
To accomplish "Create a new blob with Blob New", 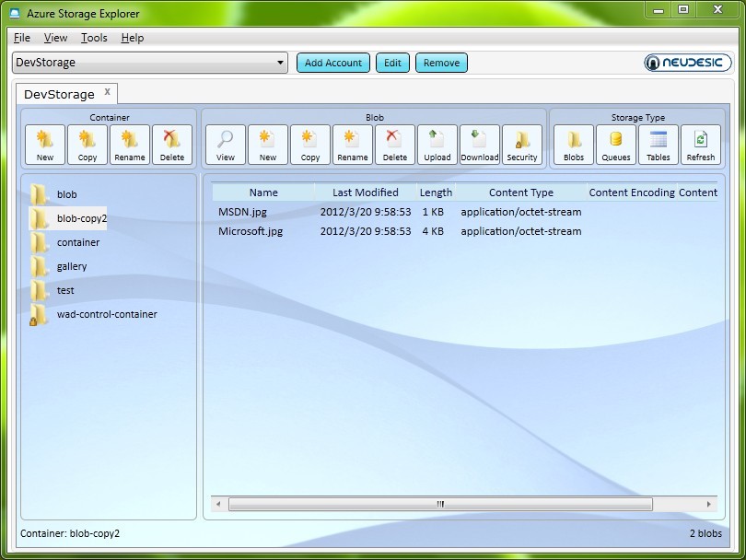I will tap(268, 145).
